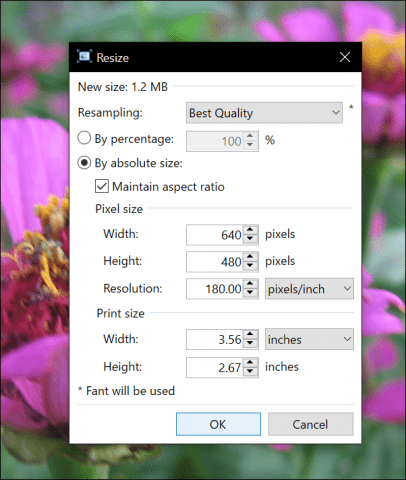Increase resolution value with up arrow
Image resolution: width=406 pixels, height=480 pixels.
[250, 284]
